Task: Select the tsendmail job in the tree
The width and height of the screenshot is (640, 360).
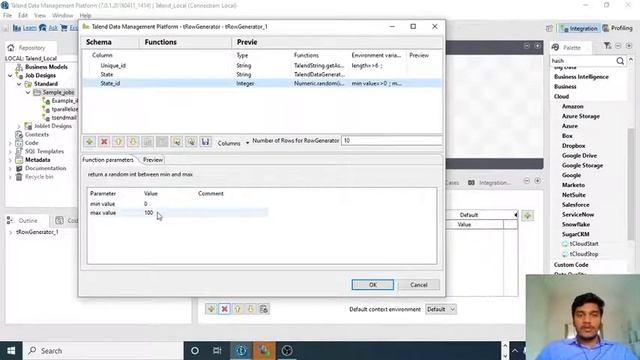Action: (x=64, y=118)
